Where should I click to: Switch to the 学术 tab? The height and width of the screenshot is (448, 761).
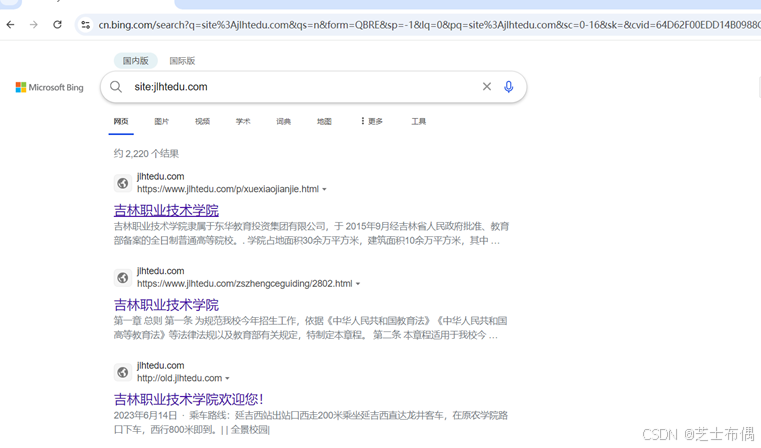(243, 121)
